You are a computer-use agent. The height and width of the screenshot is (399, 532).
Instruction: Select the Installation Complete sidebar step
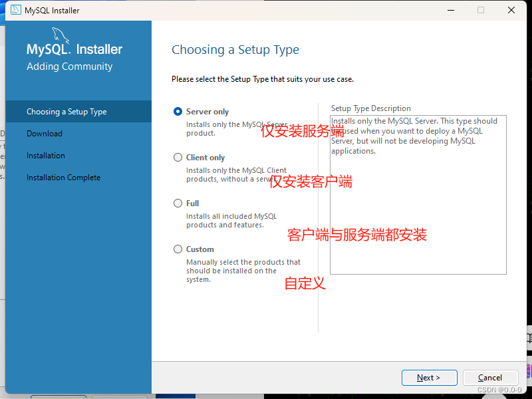[x=63, y=178]
